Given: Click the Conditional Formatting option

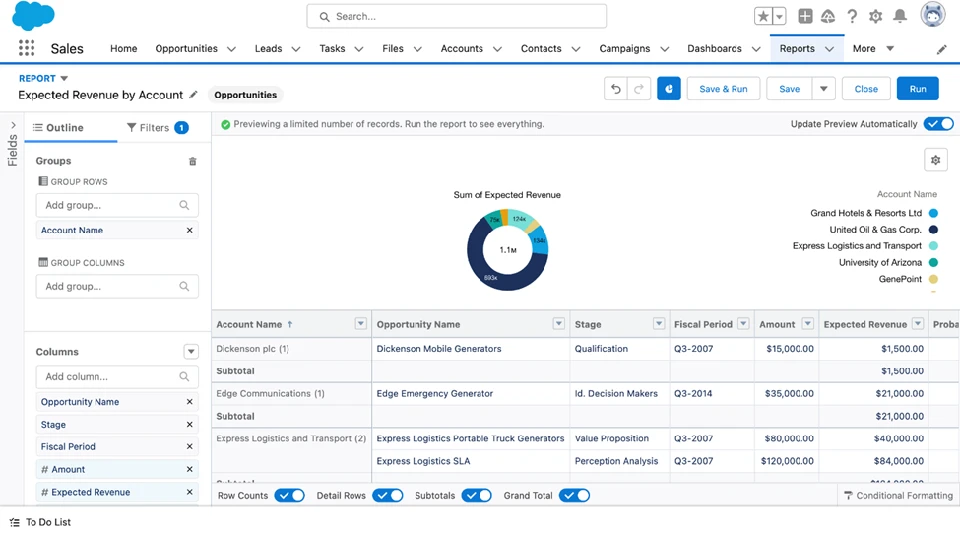Looking at the screenshot, I should click(x=898, y=495).
